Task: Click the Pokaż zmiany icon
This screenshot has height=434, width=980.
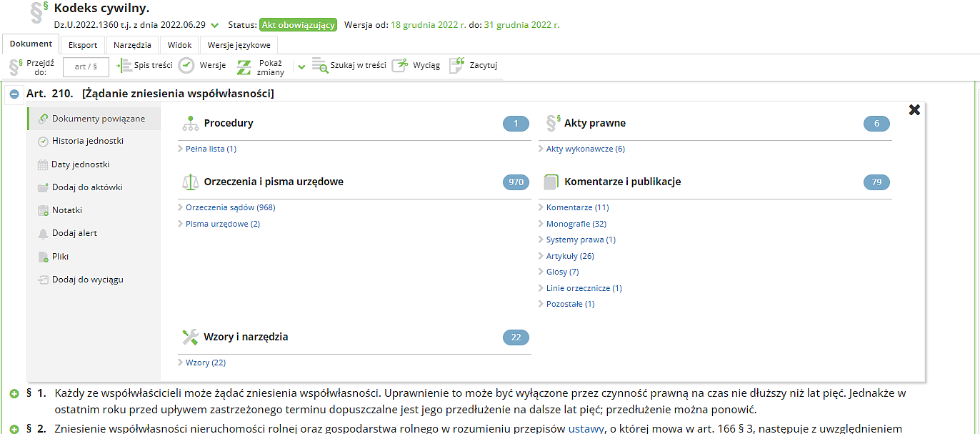Action: click(x=244, y=67)
